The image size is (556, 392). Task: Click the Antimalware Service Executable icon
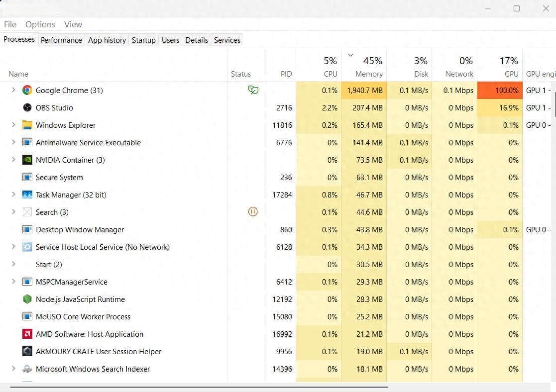pyautogui.click(x=27, y=142)
